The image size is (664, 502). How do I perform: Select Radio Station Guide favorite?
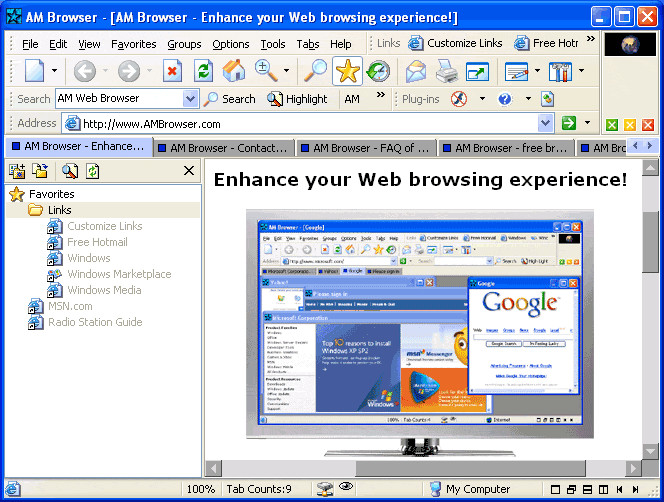(x=85, y=322)
